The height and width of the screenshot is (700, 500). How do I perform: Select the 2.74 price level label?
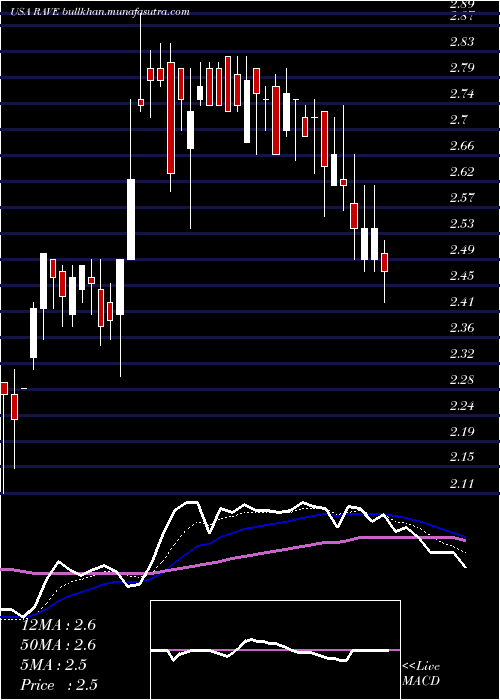point(462,94)
